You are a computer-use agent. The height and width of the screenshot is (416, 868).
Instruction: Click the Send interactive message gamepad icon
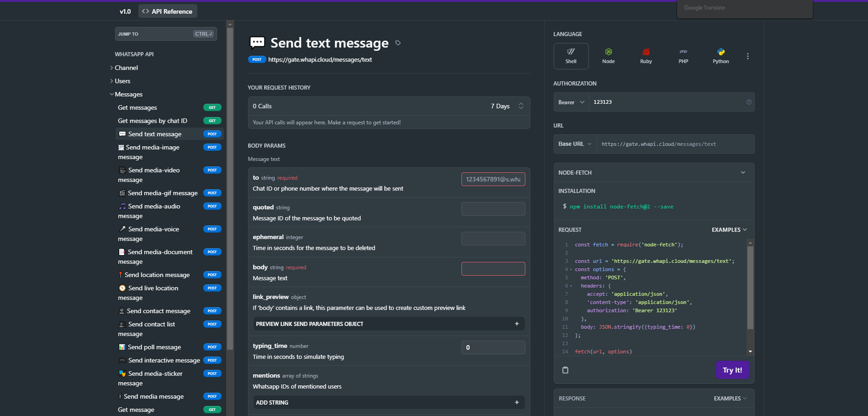[x=122, y=360]
